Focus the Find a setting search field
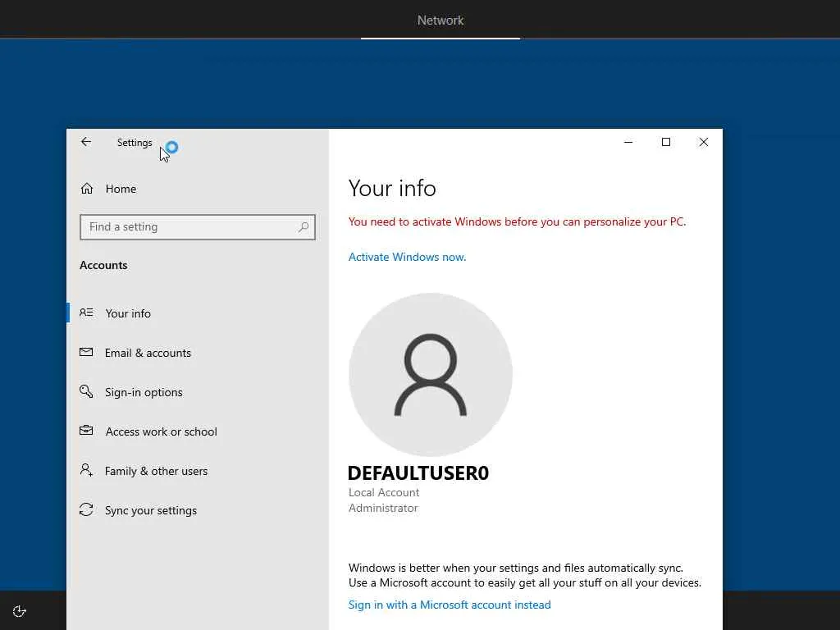Screen dimensions: 840x630 (197, 227)
